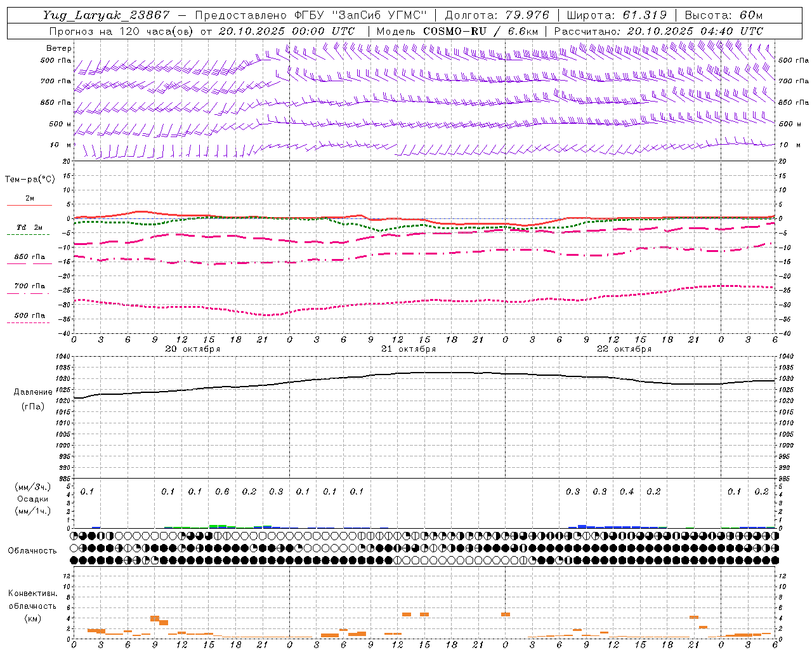812x650 pixels.
Task: Click the '(гПа)' unit under Давление
Action: (33, 407)
